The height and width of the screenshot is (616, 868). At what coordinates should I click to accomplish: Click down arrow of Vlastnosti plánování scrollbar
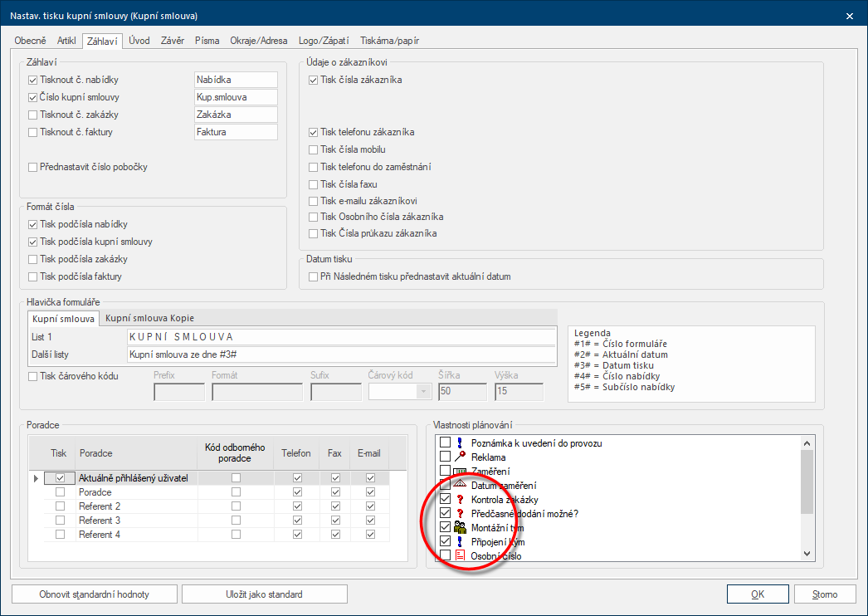pyautogui.click(x=807, y=554)
